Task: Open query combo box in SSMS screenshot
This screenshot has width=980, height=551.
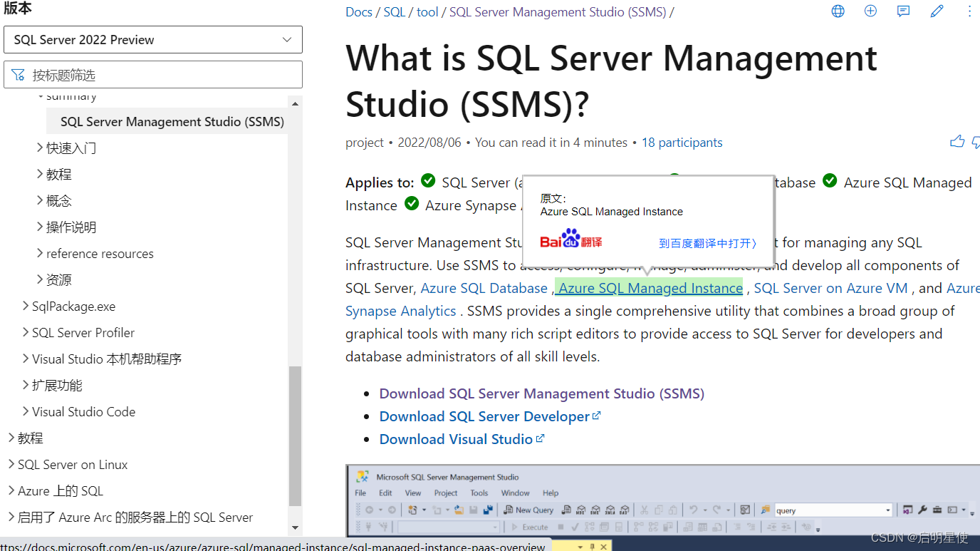Action: pos(833,510)
